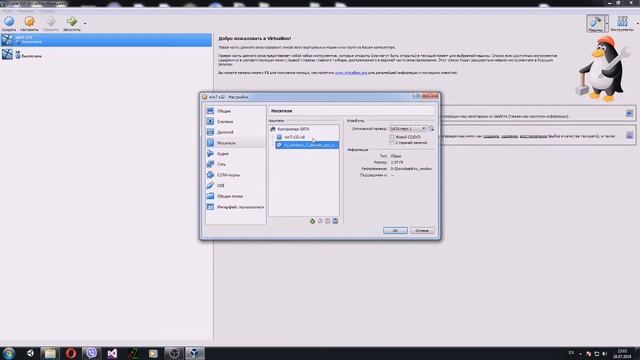Click the choose optical disk image icon
The width and height of the screenshot is (640, 360).
tap(431, 129)
